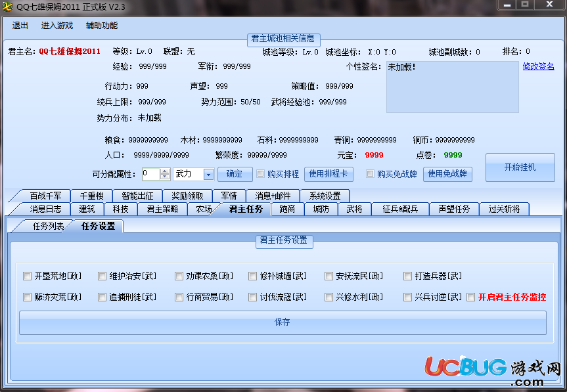Switch to the 君主策略 tab

tap(162, 209)
